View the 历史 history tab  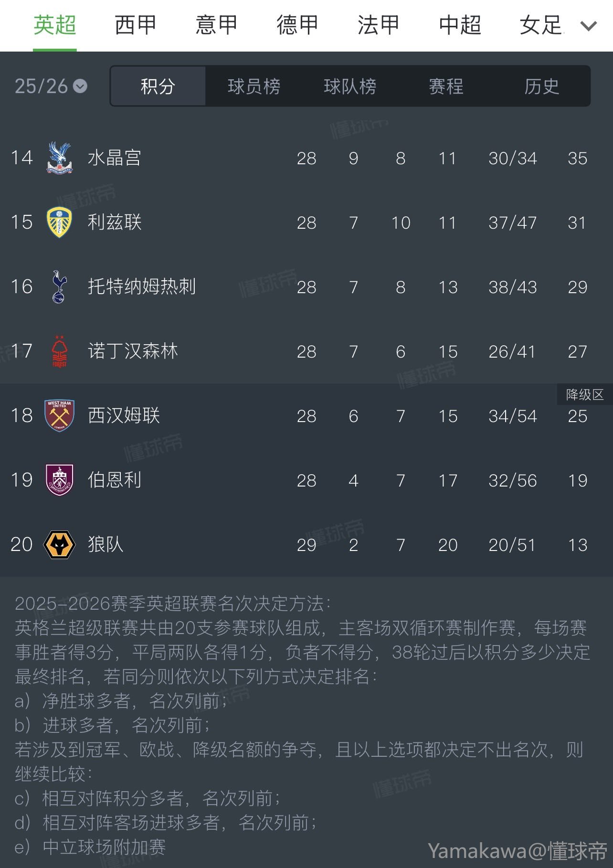tap(541, 86)
